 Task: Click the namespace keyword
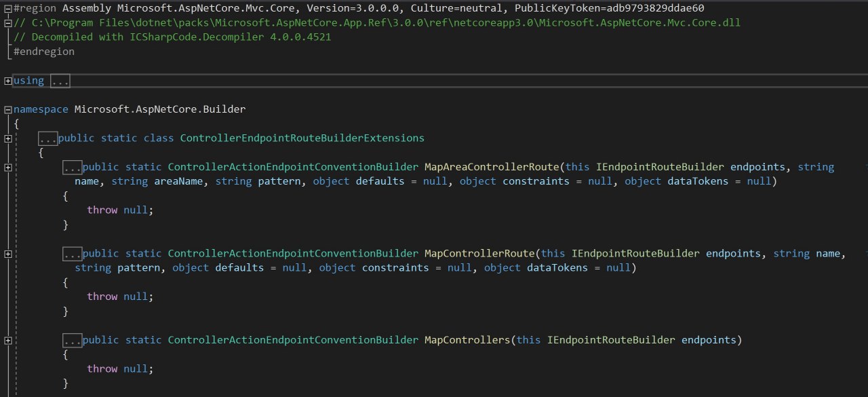[41, 109]
